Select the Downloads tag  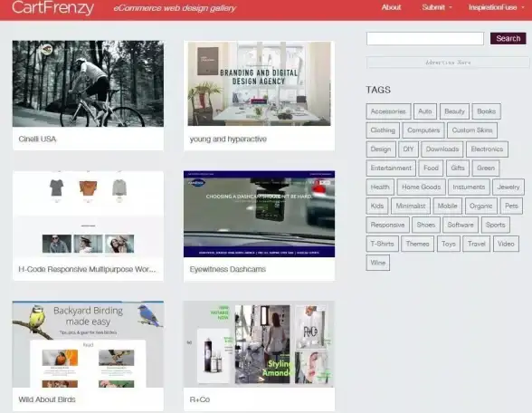(x=442, y=149)
